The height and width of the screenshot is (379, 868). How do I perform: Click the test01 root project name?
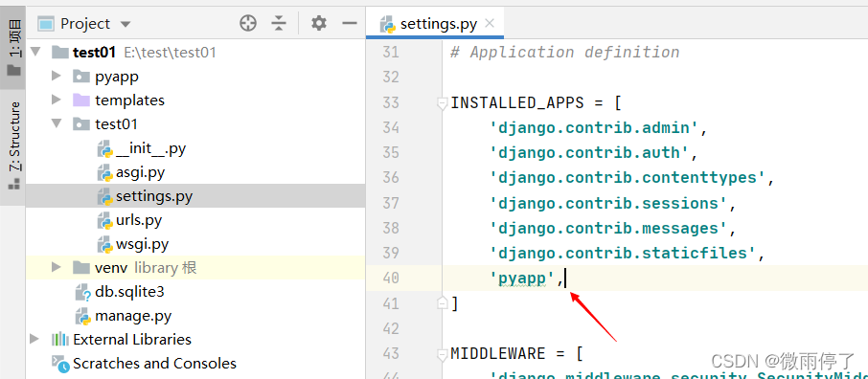[x=94, y=53]
